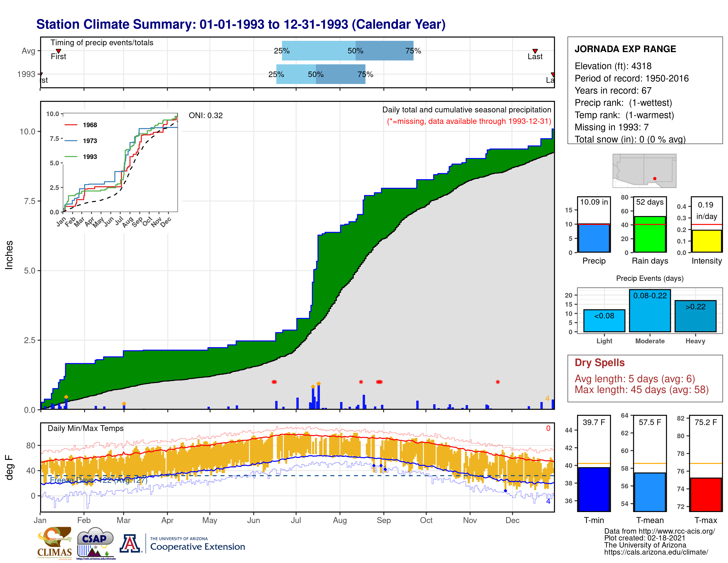
Task: Click the Station Climate Summary title
Action: click(x=241, y=24)
